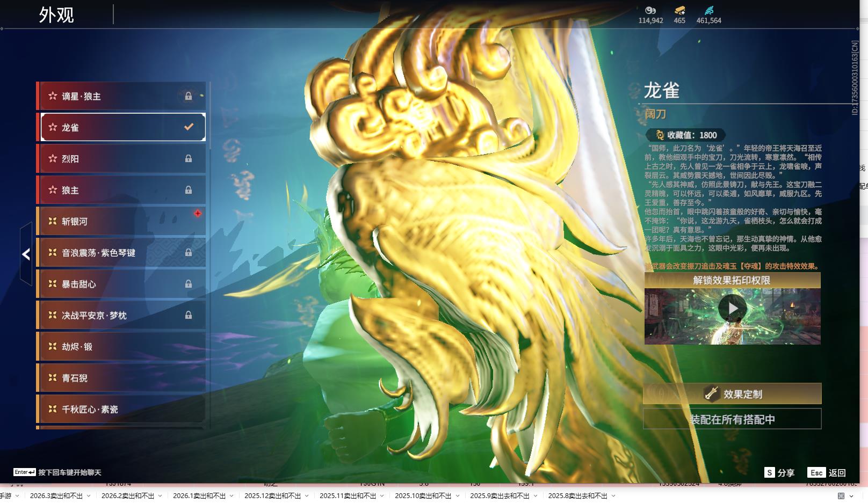Open dropdown arrow of 2026.1卖出和不出 sheet tab
This screenshot has width=868, height=504.
click(x=232, y=496)
